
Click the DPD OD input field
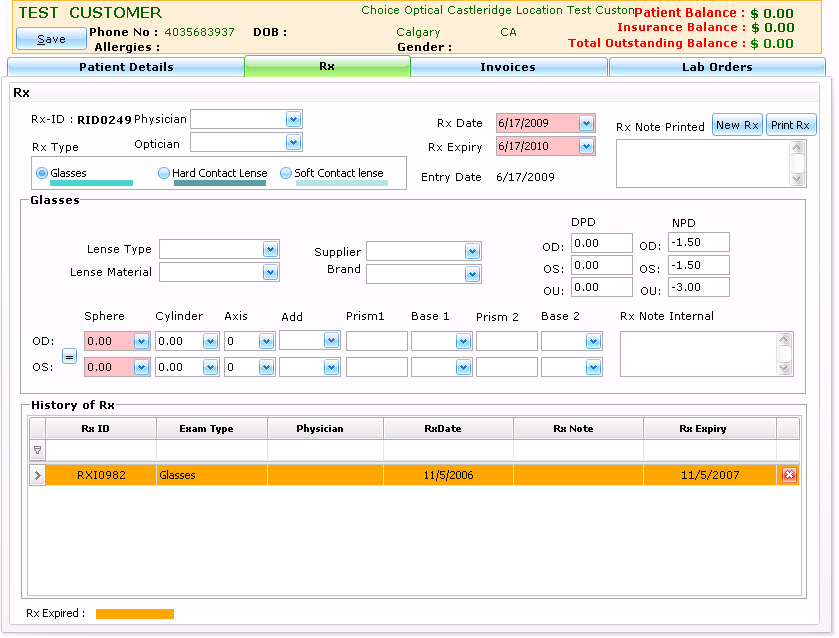tap(602, 243)
